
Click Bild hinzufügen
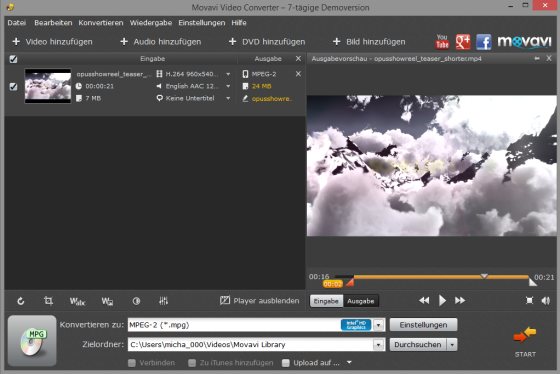[369, 42]
